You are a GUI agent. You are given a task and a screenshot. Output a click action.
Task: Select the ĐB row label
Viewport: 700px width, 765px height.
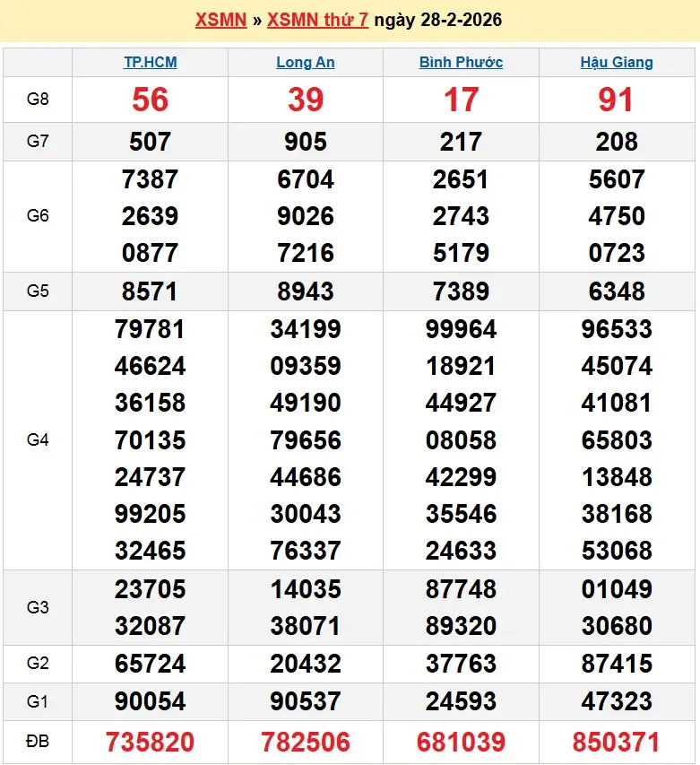(38, 742)
